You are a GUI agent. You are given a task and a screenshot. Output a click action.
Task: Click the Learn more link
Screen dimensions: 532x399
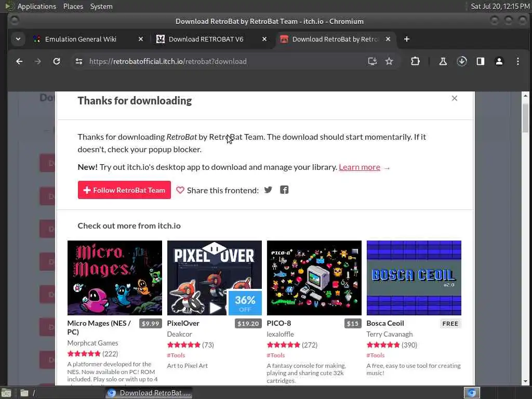(360, 167)
